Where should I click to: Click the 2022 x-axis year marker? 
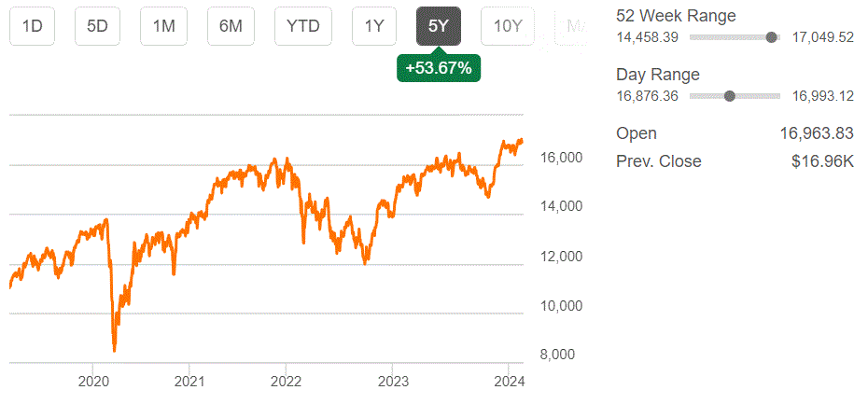[x=286, y=381]
